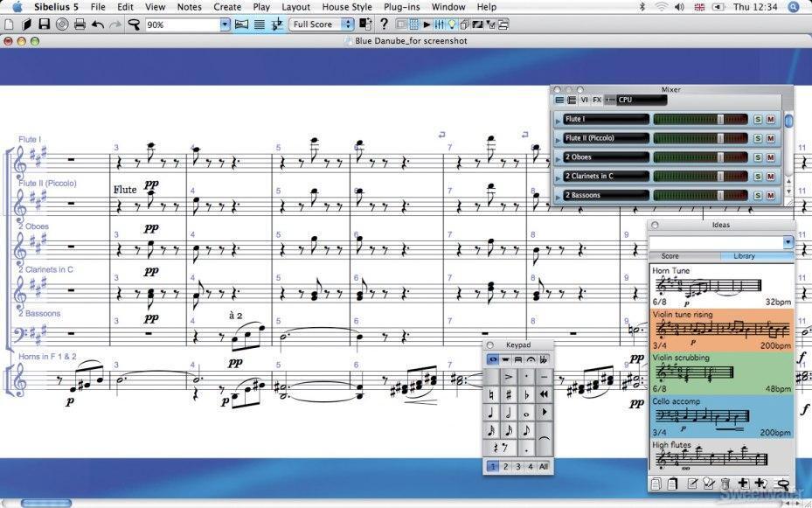Open the Plug-ins menu

[402, 6]
